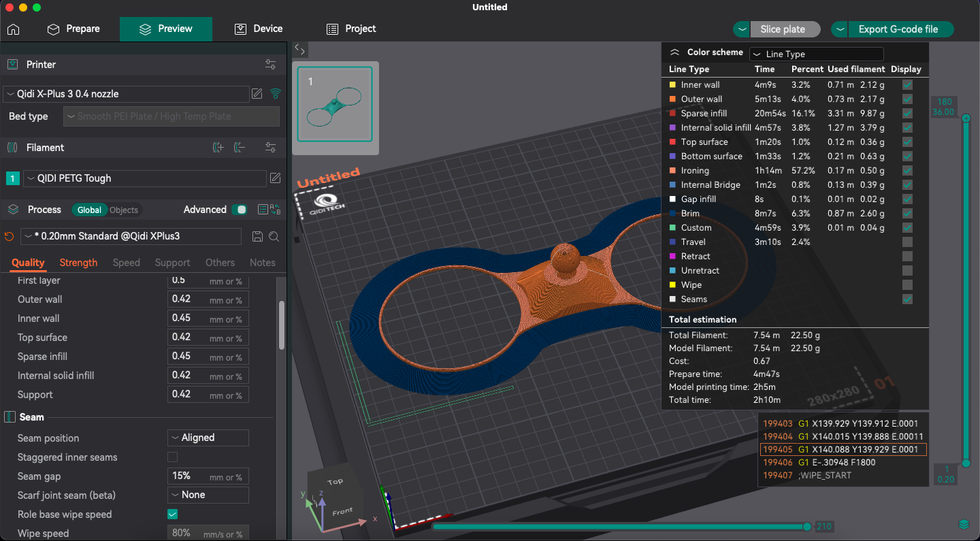Click the Process section icon
This screenshot has width=980, height=541.
(x=13, y=210)
